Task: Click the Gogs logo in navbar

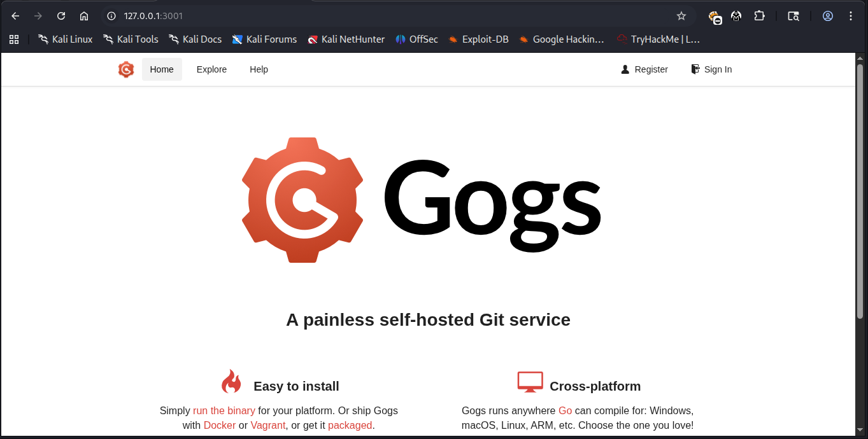Action: [x=126, y=69]
